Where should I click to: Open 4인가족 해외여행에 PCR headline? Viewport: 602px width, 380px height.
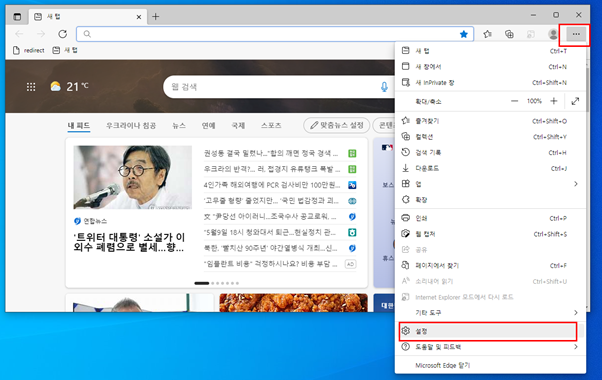272,185
